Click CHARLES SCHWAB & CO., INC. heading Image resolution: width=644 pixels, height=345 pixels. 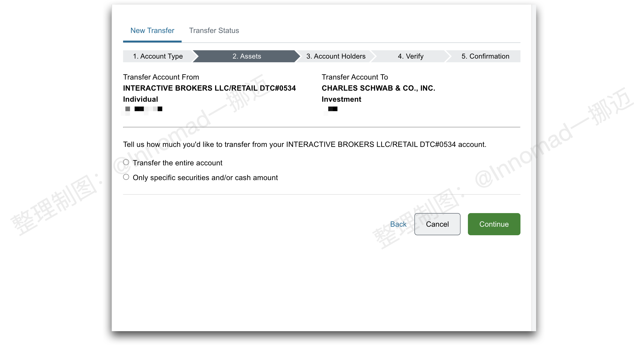(378, 88)
